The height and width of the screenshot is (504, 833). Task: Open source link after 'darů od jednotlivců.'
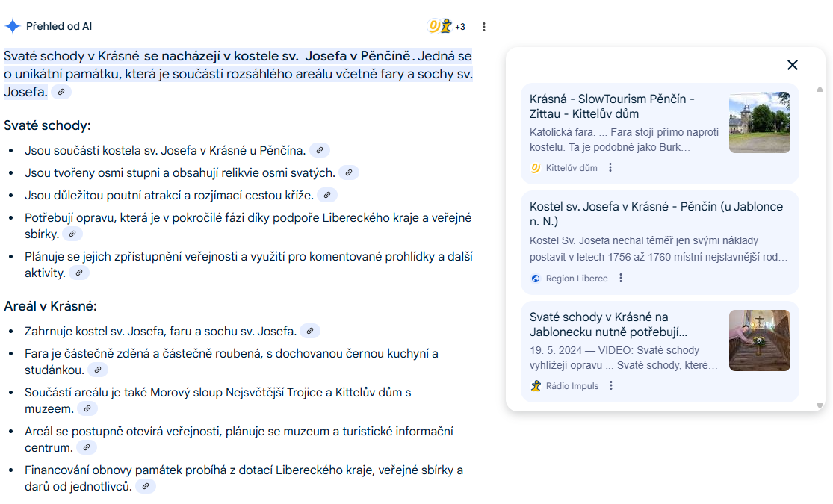coord(146,486)
